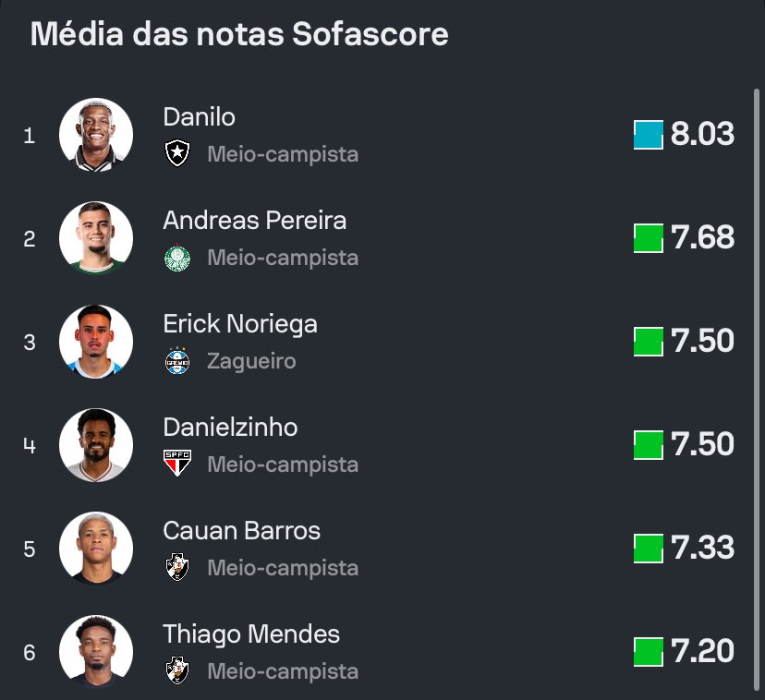The width and height of the screenshot is (765, 700).
Task: Click the vertical scrollbar of the ratings list
Action: click(x=757, y=369)
